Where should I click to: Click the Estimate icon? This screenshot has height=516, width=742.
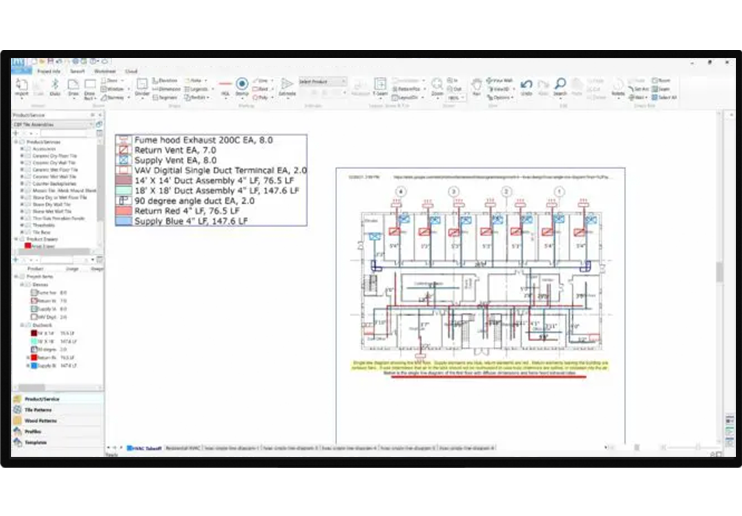288,86
